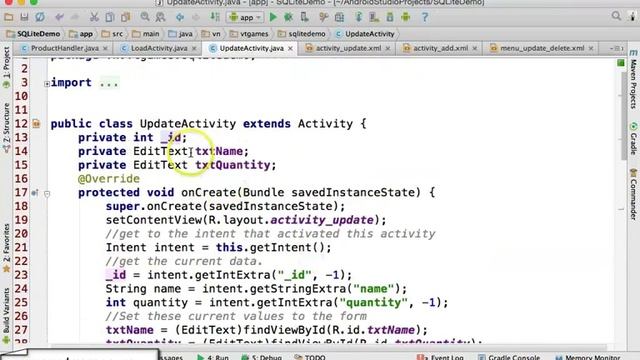Click the class gutter icon on line 12
Image resolution: width=640 pixels, height=360 pixels.
36,123
